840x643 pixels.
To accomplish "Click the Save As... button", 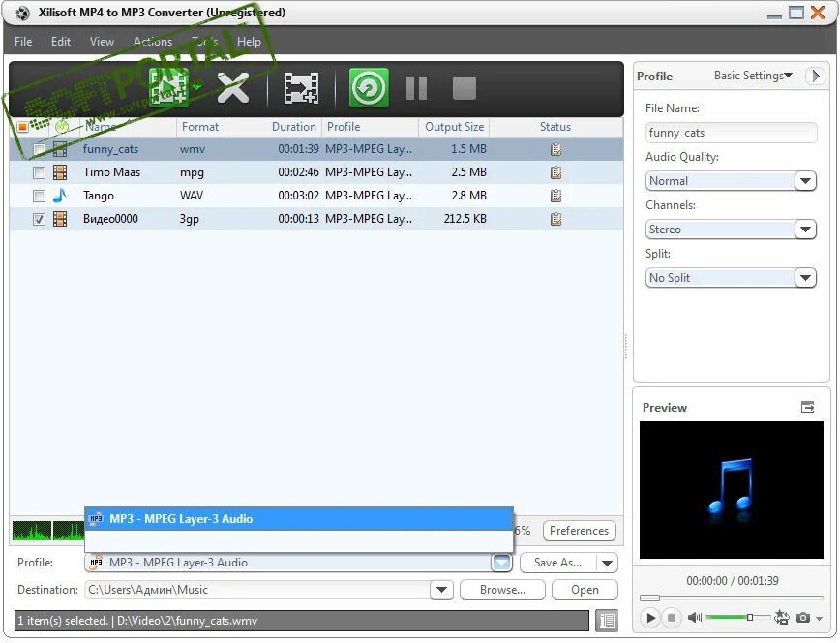I will [x=557, y=563].
